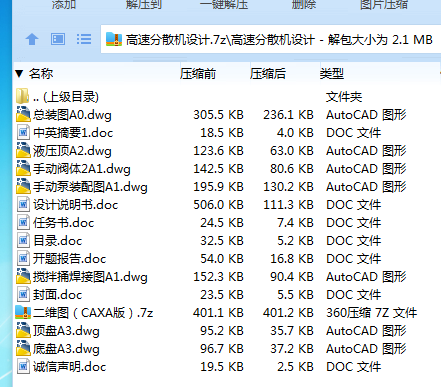Click 24.5 KB size of 任务书.doc
The image size is (441, 387).
coord(222,223)
